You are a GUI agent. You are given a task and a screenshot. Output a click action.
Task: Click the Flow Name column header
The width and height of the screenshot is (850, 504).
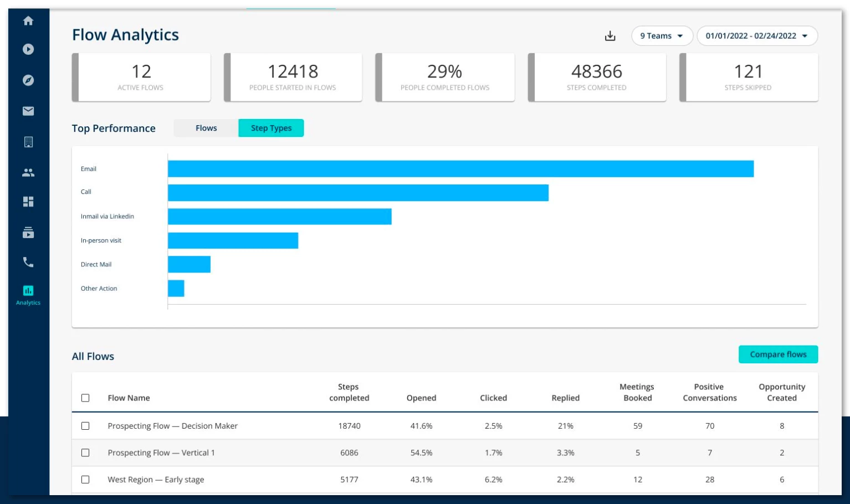(129, 398)
